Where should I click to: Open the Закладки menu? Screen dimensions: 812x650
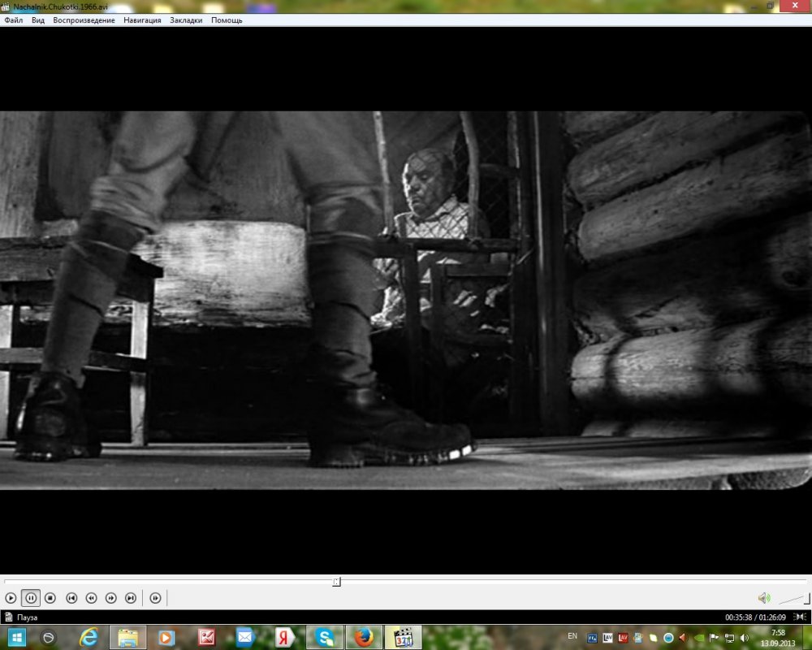(x=186, y=20)
